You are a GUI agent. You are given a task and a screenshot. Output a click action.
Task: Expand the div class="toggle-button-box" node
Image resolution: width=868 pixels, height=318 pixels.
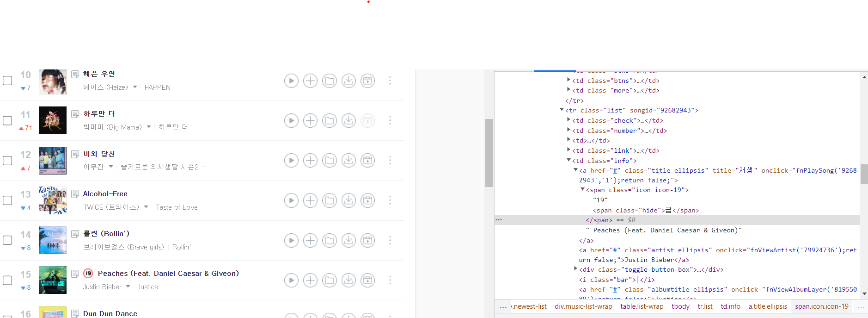(x=575, y=269)
